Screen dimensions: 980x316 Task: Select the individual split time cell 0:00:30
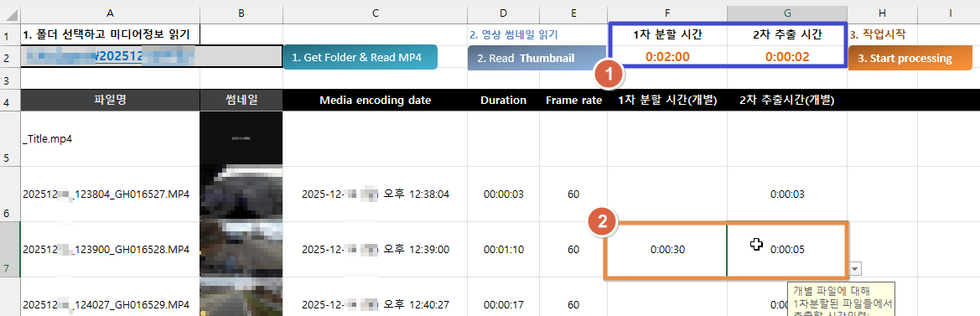pos(667,249)
